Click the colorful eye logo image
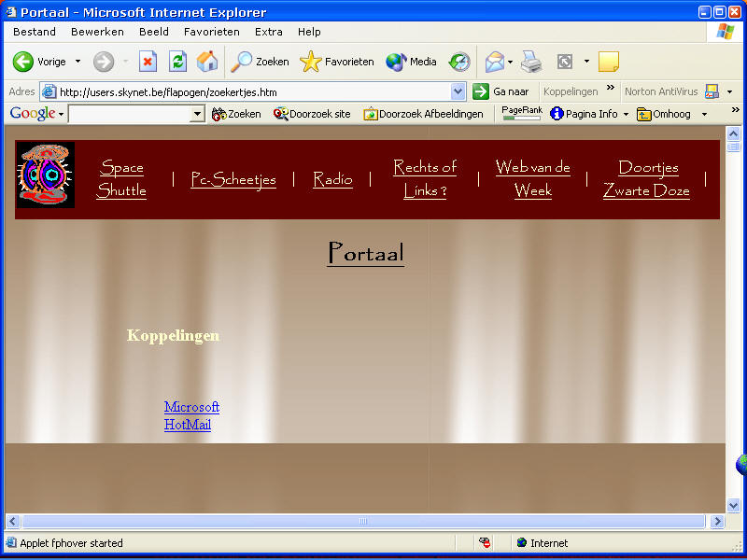 click(x=45, y=175)
